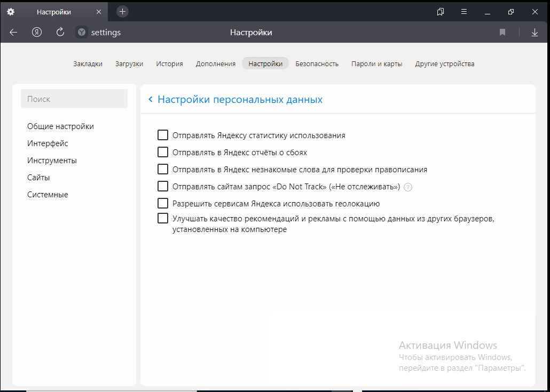
Task: Click the Do Not Track help question icon
Action: [408, 187]
